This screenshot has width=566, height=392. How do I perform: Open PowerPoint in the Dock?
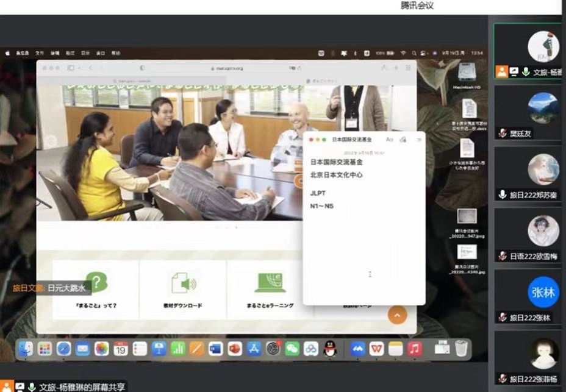pyautogui.click(x=235, y=349)
